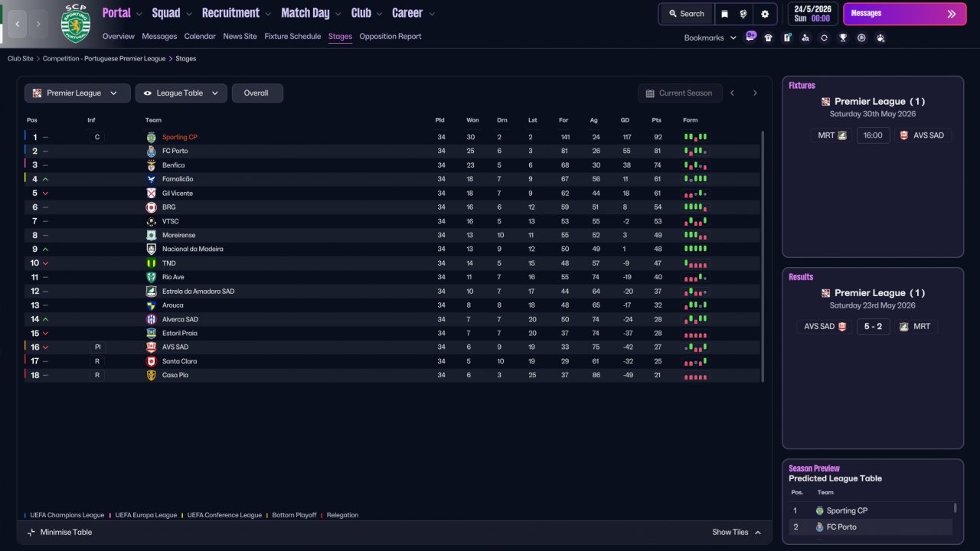Click Nacional da Madeira team name
Image resolution: width=980 pixels, height=551 pixels.
(193, 249)
